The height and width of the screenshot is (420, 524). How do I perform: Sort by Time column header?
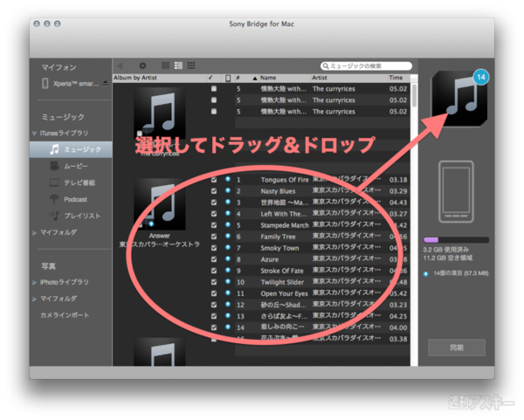pos(396,78)
